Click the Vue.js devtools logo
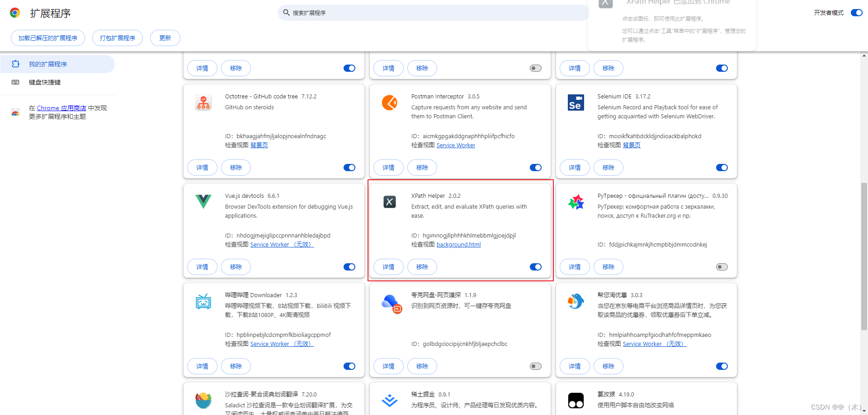Image resolution: width=868 pixels, height=415 pixels. click(x=203, y=202)
